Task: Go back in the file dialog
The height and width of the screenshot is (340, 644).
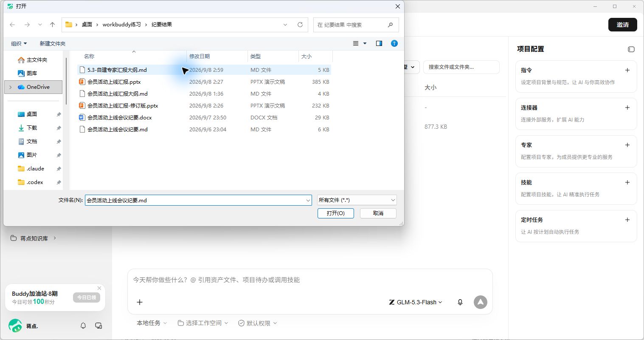Action: 12,25
